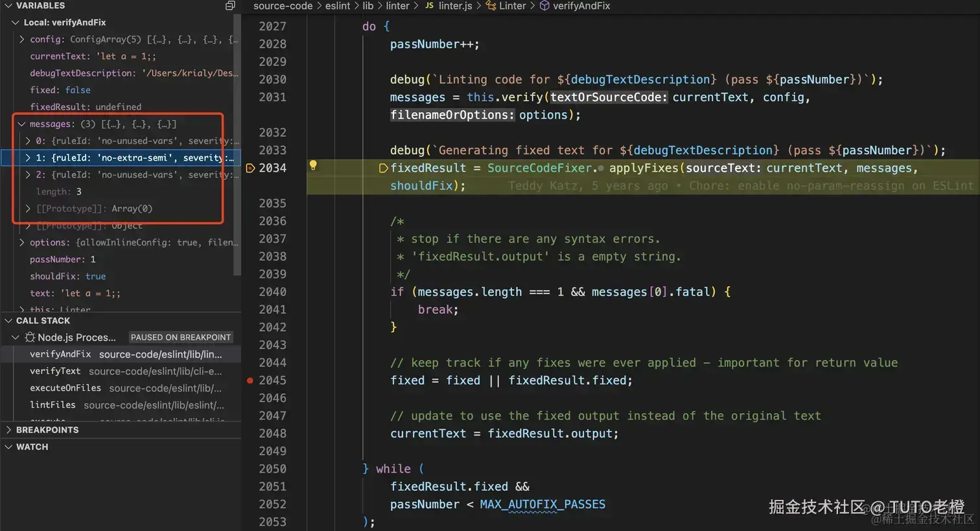Expand messages item 0 no-unused-vars
The image size is (980, 531).
[28, 141]
